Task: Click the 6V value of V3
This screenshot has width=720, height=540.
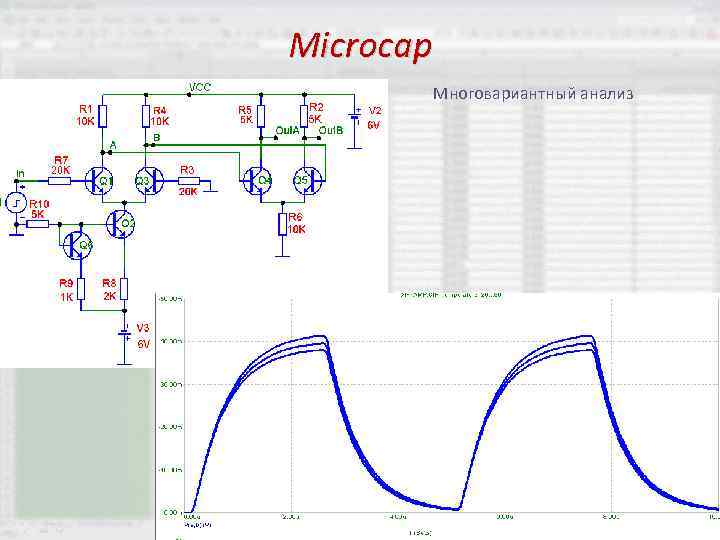Action: [x=144, y=343]
